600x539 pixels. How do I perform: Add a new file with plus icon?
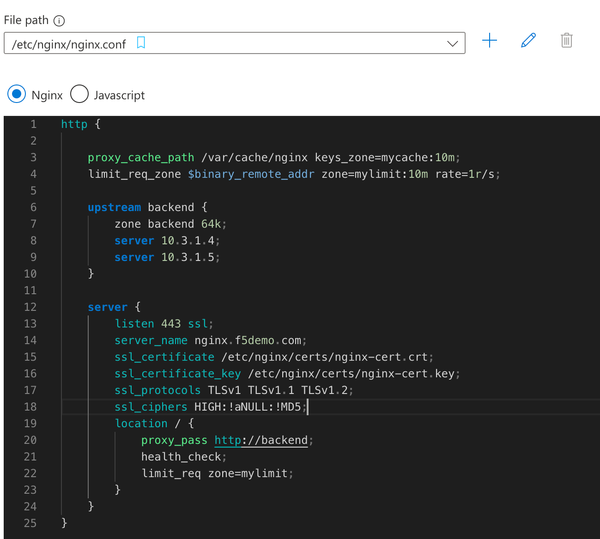[x=489, y=41]
